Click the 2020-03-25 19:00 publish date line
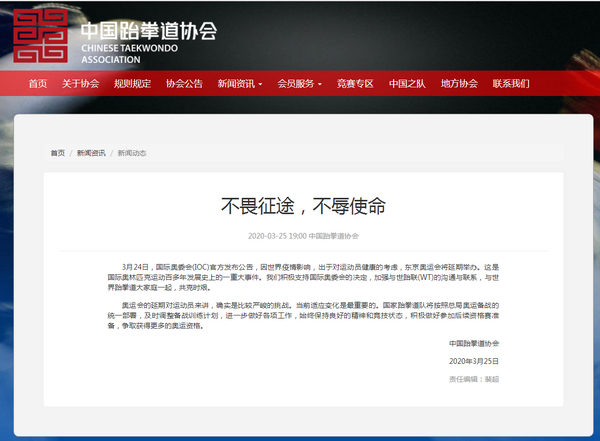Image resolution: width=600 pixels, height=441 pixels. (303, 237)
